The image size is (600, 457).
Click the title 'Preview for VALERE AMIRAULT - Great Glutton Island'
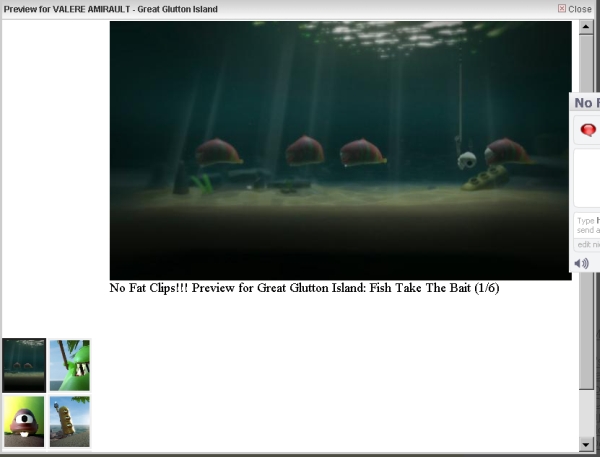pyautogui.click(x=111, y=9)
